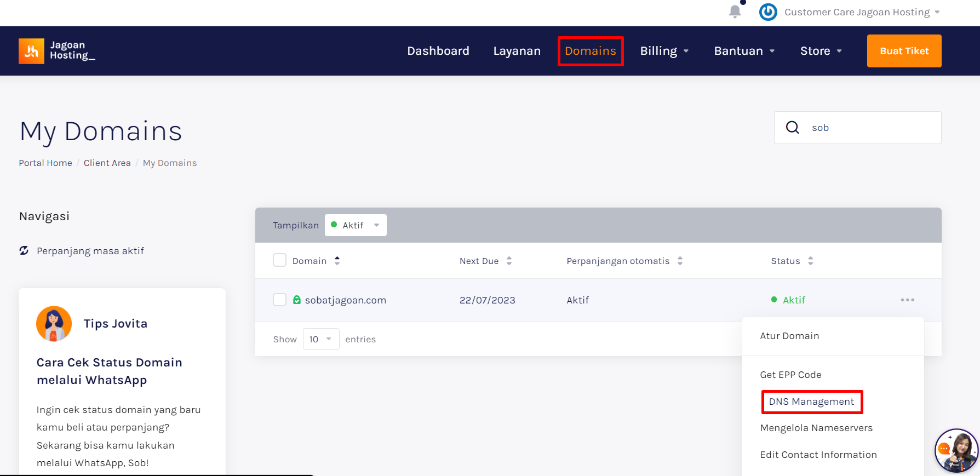Select Atur Domain from the context menu
Image resolution: width=980 pixels, height=476 pixels.
pos(789,336)
